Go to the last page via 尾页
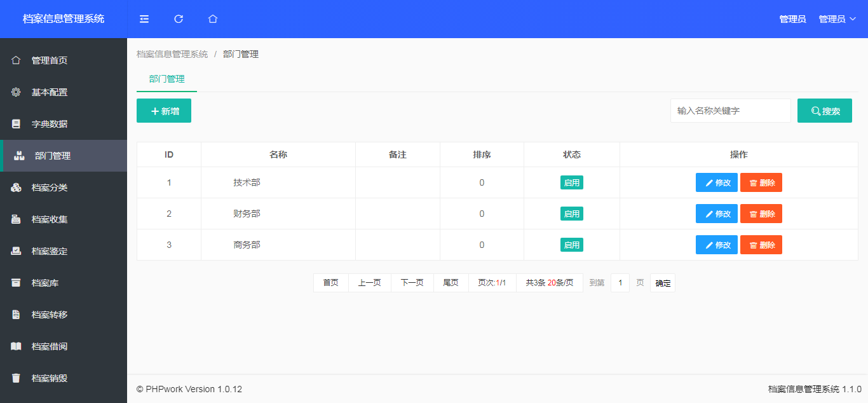This screenshot has width=868, height=403. pos(451,282)
